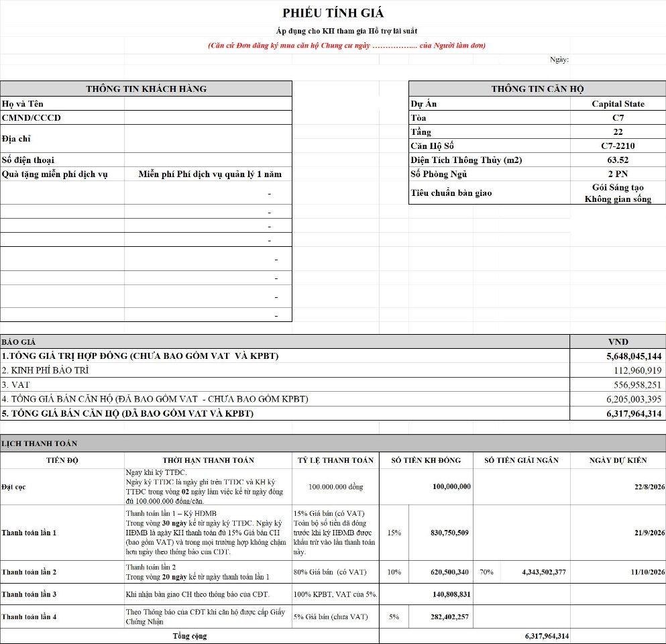This screenshot has height=644, width=666.
Task: Select the 'TỶ LỆ THANH TOÁN' column header
Action: (335, 460)
